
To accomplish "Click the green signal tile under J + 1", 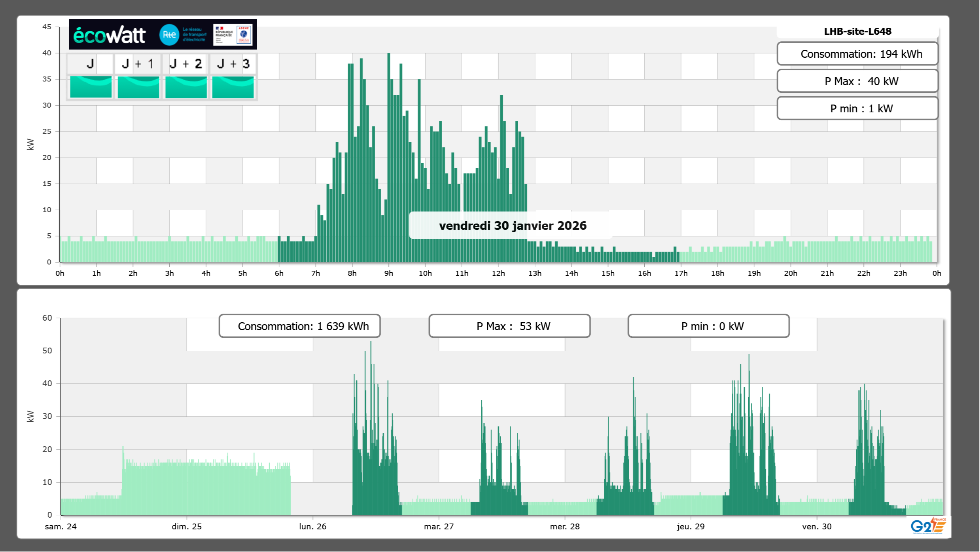I will (139, 87).
